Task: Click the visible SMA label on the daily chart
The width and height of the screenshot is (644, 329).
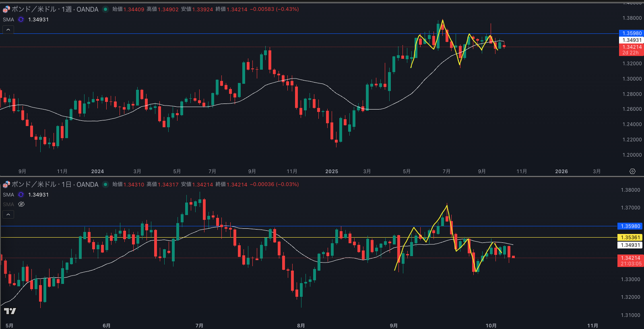Action: tap(8, 195)
